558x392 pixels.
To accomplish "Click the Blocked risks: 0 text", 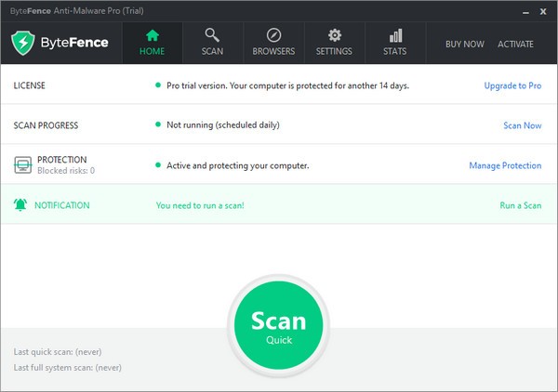I will (x=66, y=171).
